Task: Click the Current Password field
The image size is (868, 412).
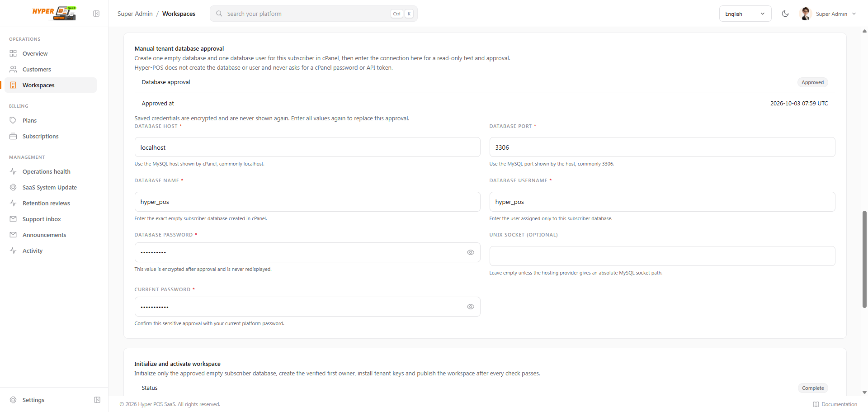Action: 307,307
